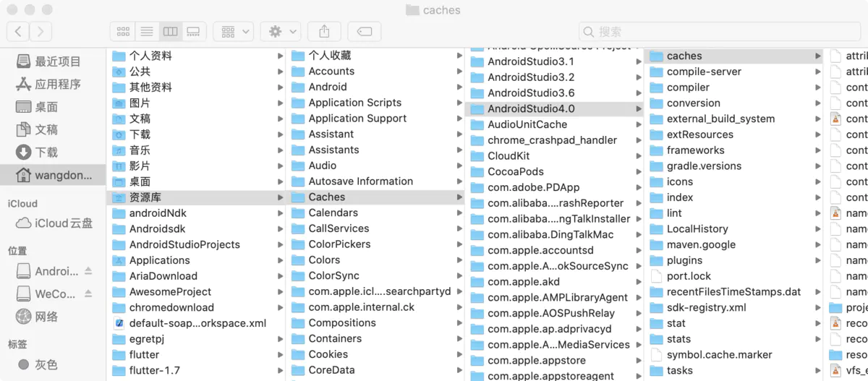The image size is (868, 381).
Task: Switch to column view in toolbar
Action: click(170, 31)
